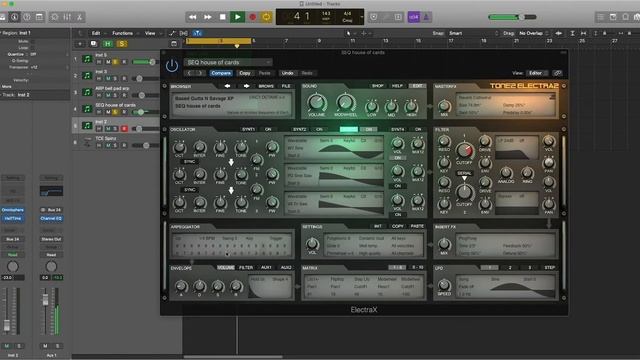This screenshot has width=640, height=360.
Task: Click the Fast Forward transport button
Action: pos(207,17)
